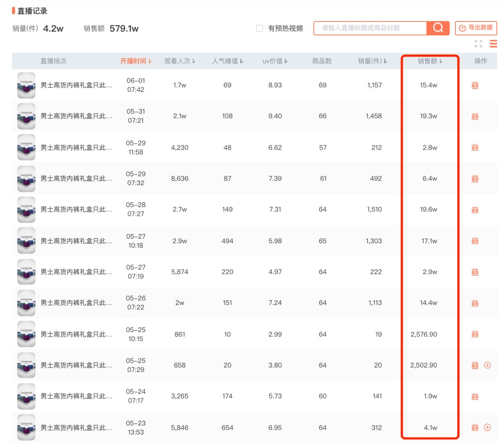
Task: Select peak popularity 494 cell
Action: click(227, 241)
